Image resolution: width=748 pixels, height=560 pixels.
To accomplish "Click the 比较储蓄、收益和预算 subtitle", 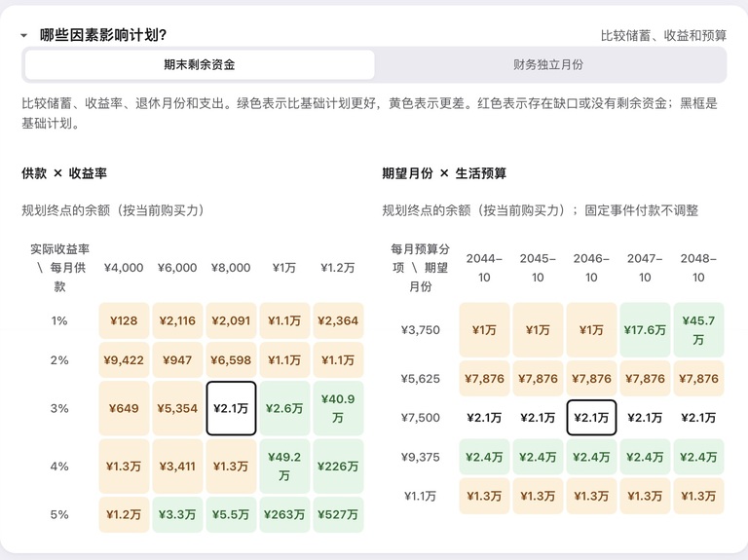I will (x=663, y=35).
